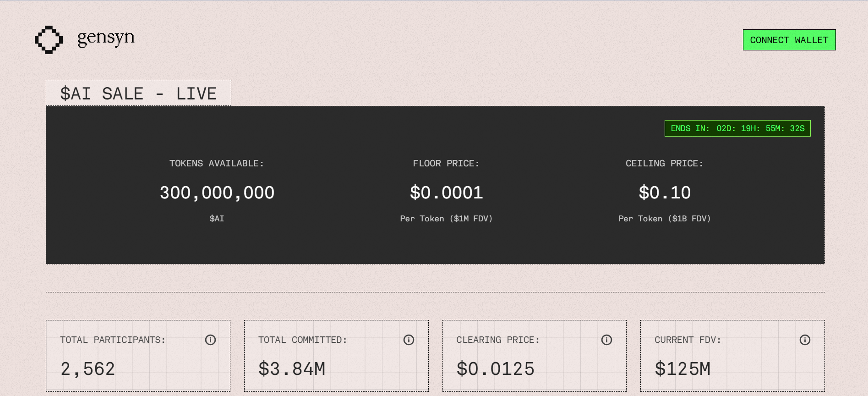Click the circular info icon above 2,562

[x=211, y=340]
